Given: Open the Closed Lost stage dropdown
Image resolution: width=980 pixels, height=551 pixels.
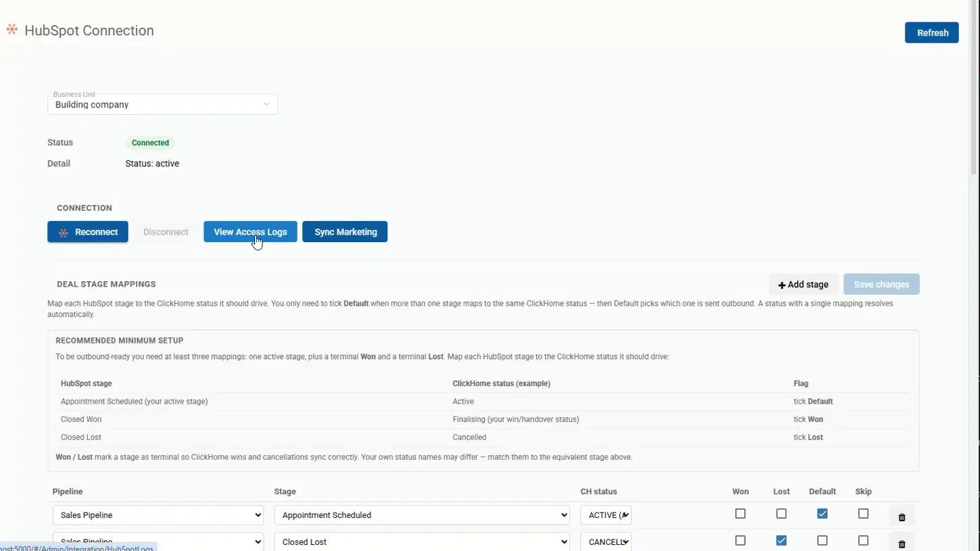Looking at the screenshot, I should (422, 542).
